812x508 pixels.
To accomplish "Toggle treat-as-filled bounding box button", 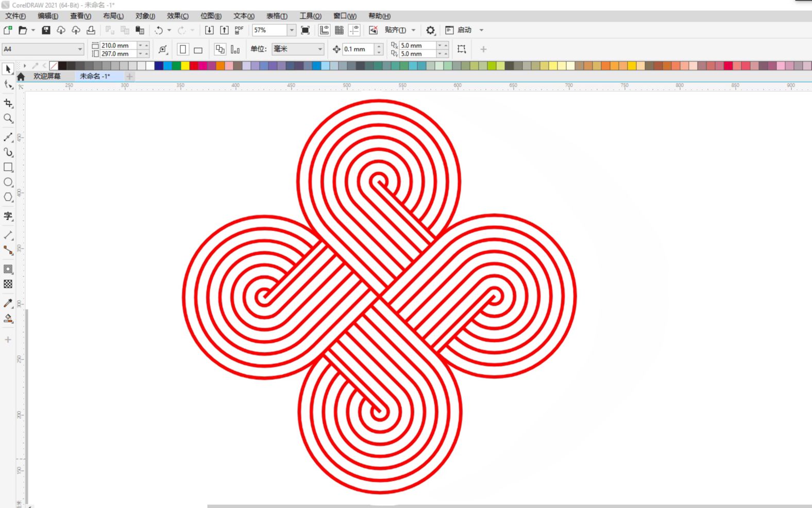I will [462, 50].
